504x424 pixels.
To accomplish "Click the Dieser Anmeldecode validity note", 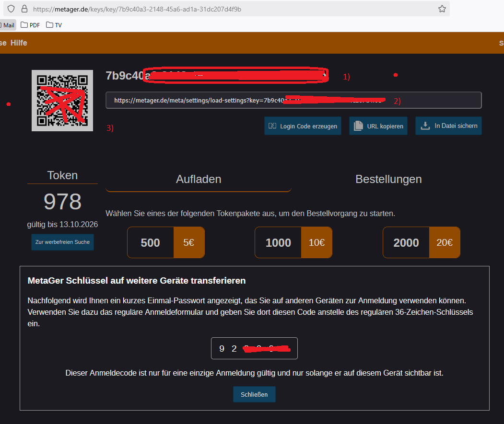I will [x=254, y=373].
